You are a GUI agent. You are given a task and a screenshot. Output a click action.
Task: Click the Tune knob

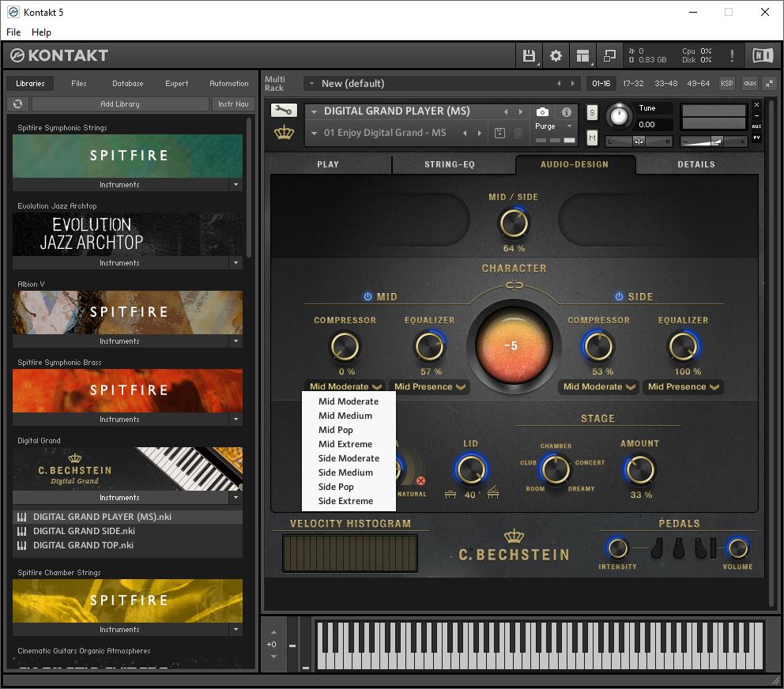pyautogui.click(x=619, y=116)
